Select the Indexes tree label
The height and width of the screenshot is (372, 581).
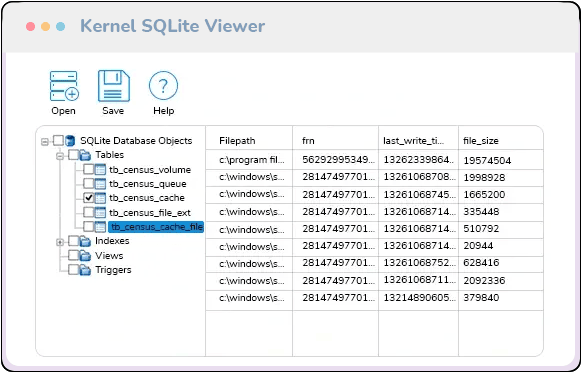[x=112, y=241]
